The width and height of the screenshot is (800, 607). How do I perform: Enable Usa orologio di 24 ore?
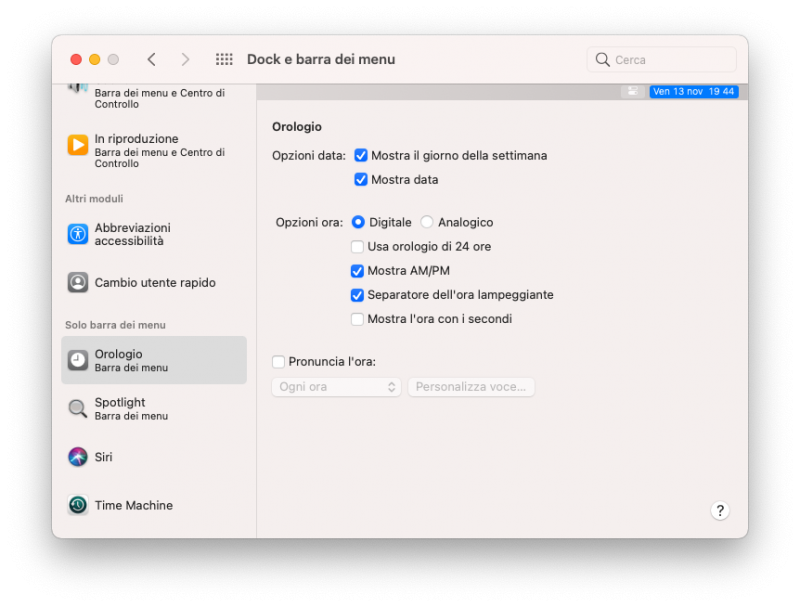[357, 246]
